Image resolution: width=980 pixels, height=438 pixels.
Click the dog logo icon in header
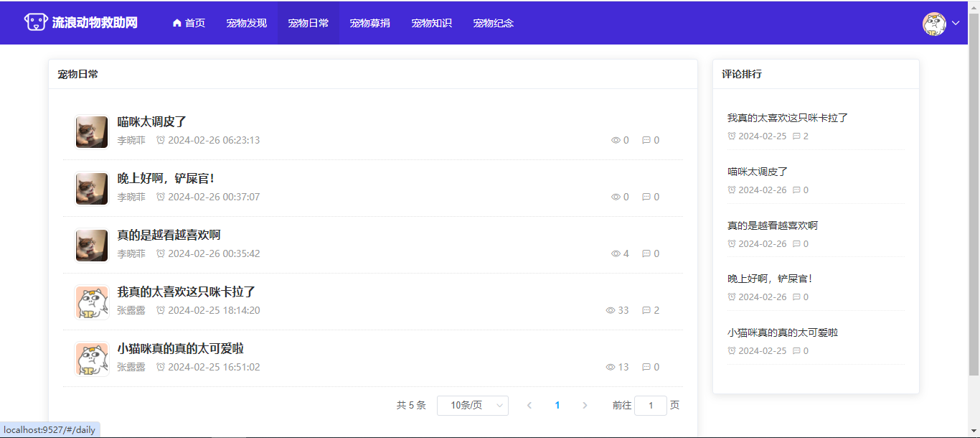[36, 22]
